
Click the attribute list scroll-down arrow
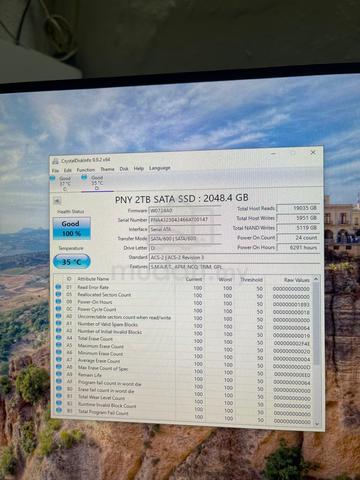click(317, 424)
